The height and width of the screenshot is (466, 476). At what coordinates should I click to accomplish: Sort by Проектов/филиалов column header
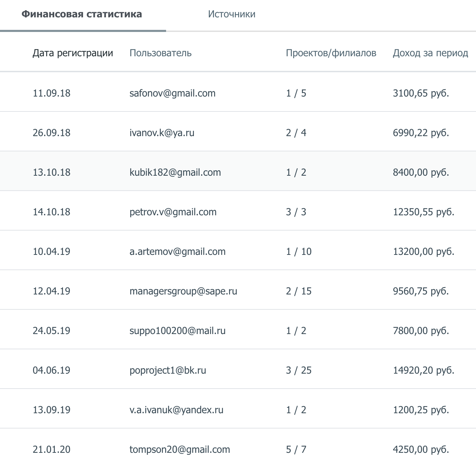click(331, 53)
